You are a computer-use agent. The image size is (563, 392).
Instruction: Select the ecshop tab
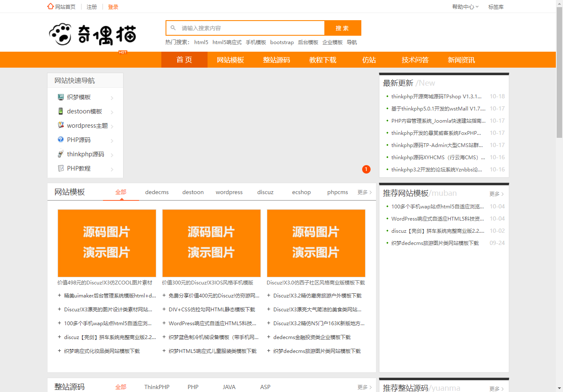302,192
